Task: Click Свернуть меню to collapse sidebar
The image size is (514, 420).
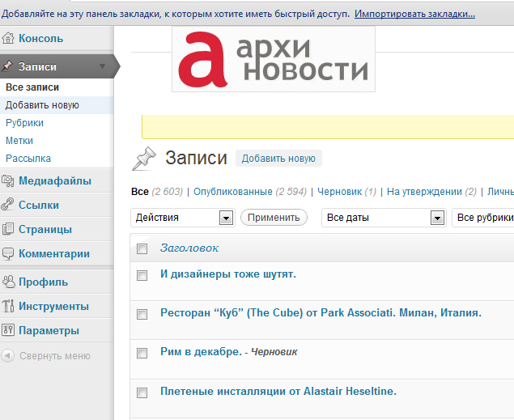Action: click(55, 356)
